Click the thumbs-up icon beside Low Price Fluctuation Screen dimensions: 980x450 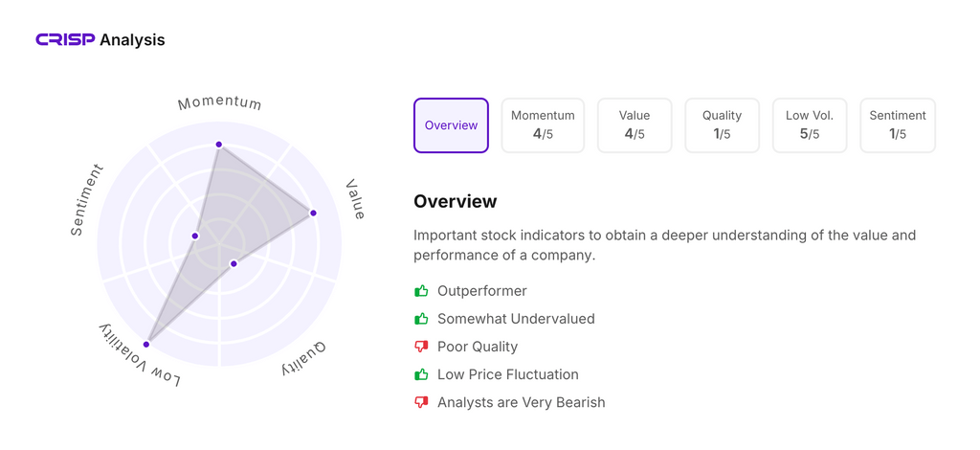click(421, 374)
